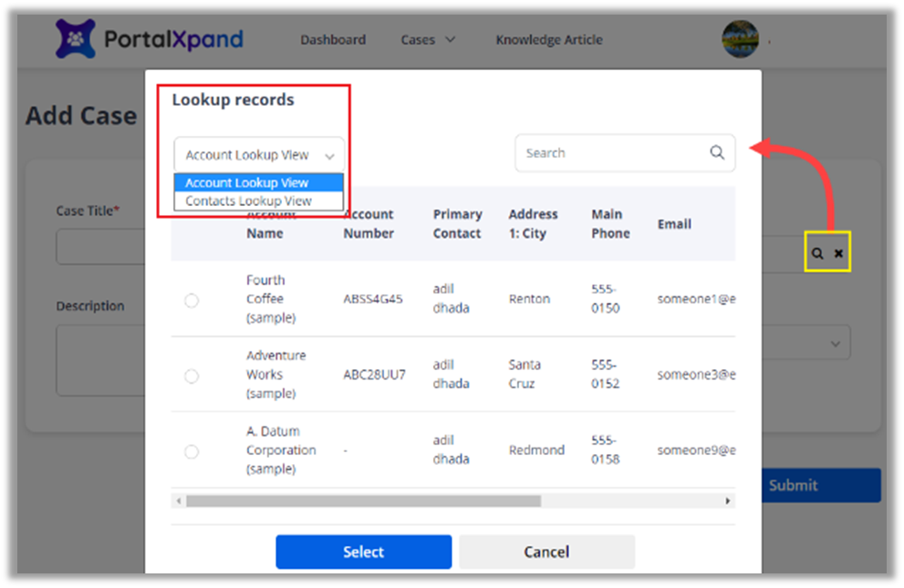Expand the Cases menu chevron

(450, 40)
